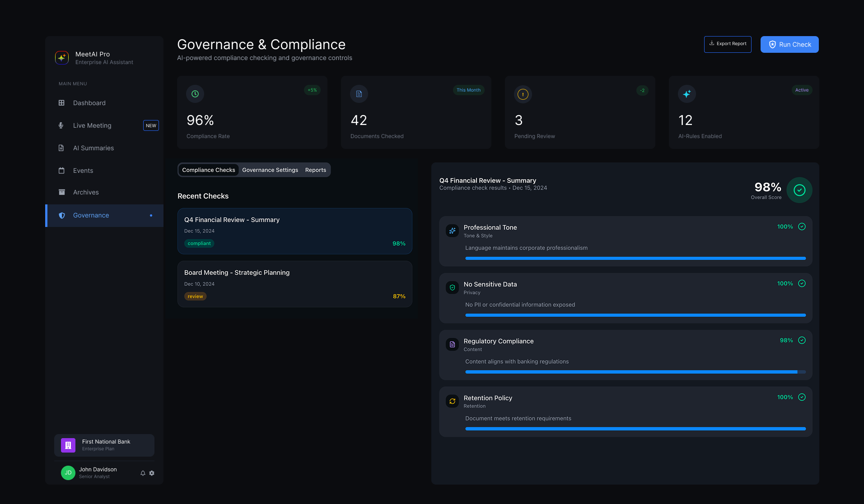
Task: Click the MeetAI Pro logo icon
Action: coord(61,58)
